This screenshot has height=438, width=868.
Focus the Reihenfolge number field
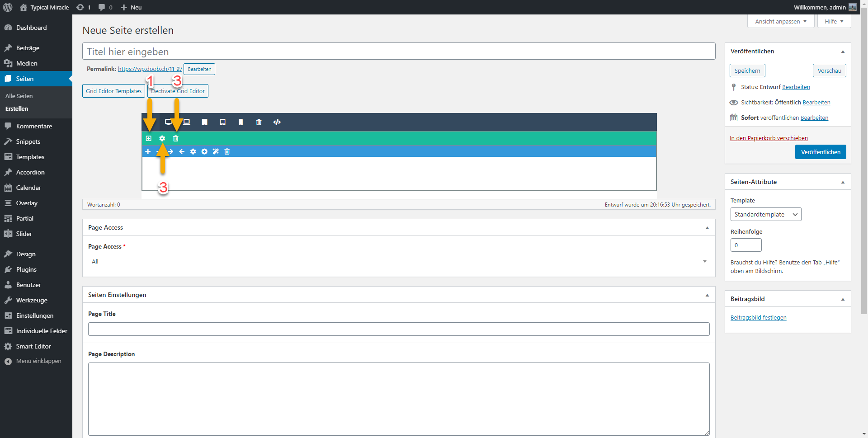pos(746,245)
